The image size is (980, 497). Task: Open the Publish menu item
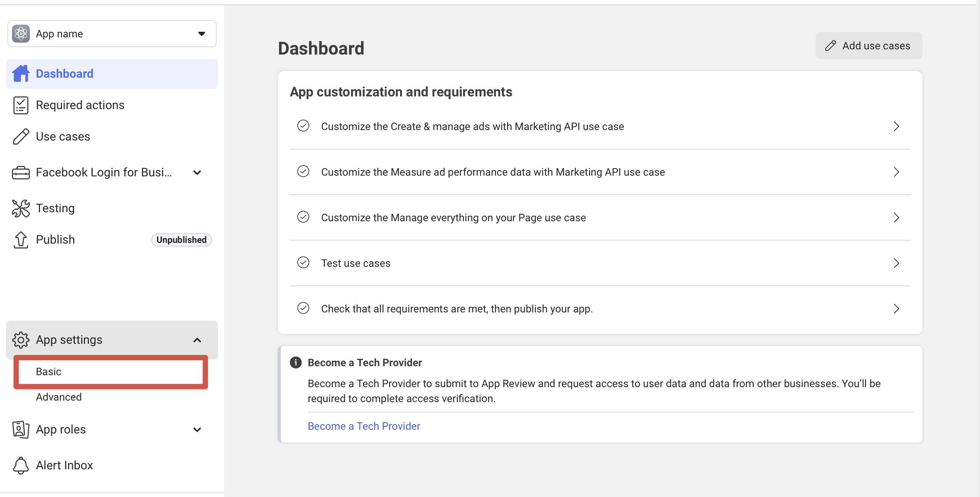(x=112, y=240)
